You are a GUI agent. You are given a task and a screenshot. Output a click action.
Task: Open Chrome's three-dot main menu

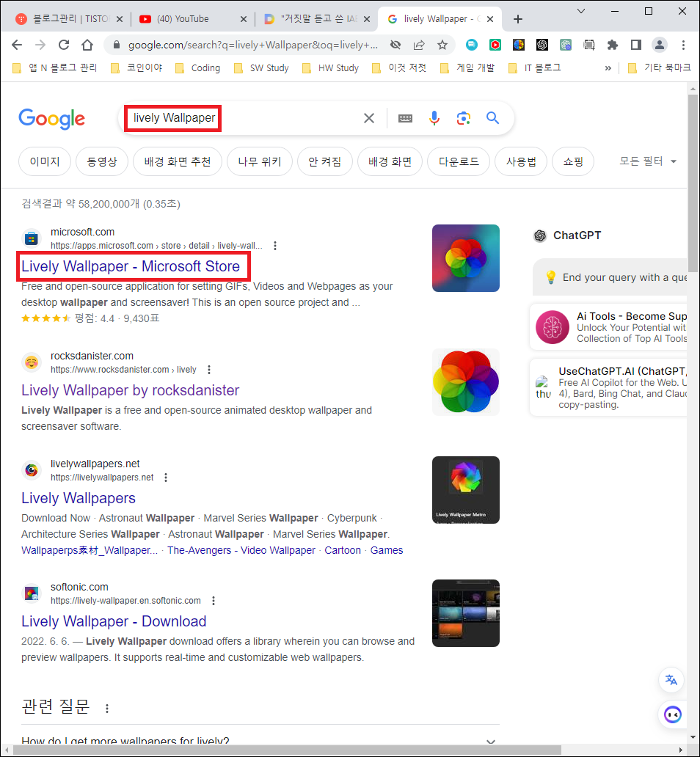click(683, 45)
